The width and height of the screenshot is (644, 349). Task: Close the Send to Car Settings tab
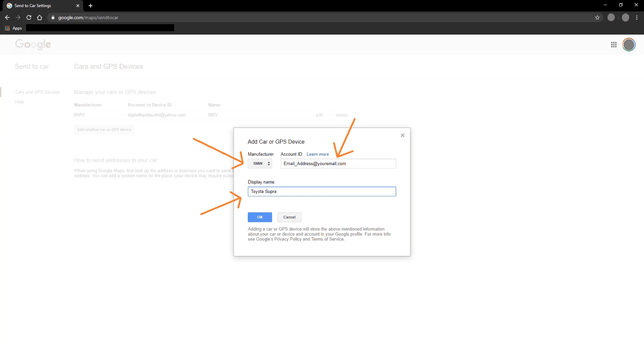(78, 5)
